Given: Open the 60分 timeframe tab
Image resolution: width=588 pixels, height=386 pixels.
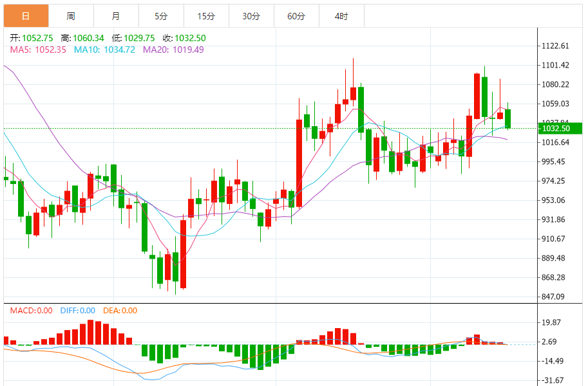Looking at the screenshot, I should 296,16.
